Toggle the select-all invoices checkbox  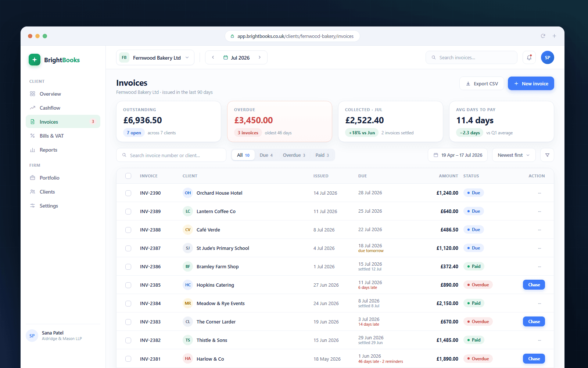pos(128,176)
